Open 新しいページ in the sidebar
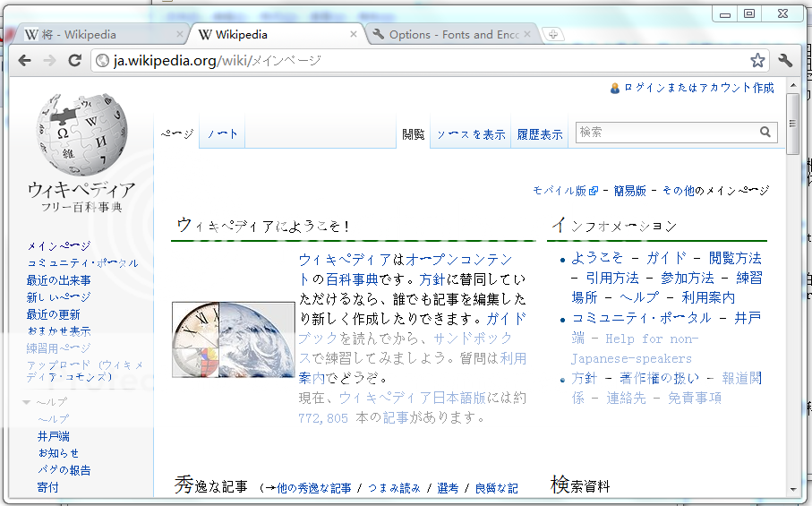812x506 pixels. pyautogui.click(x=58, y=297)
